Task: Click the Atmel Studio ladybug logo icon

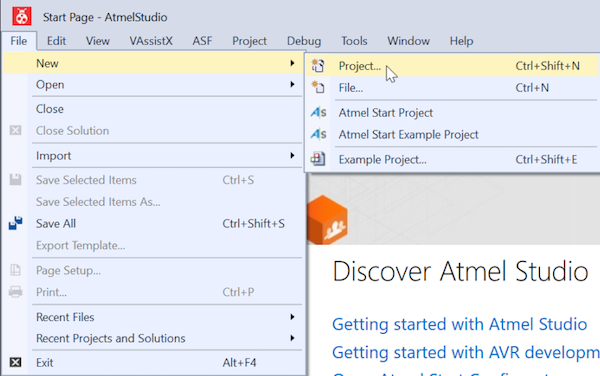Action: coord(21,16)
